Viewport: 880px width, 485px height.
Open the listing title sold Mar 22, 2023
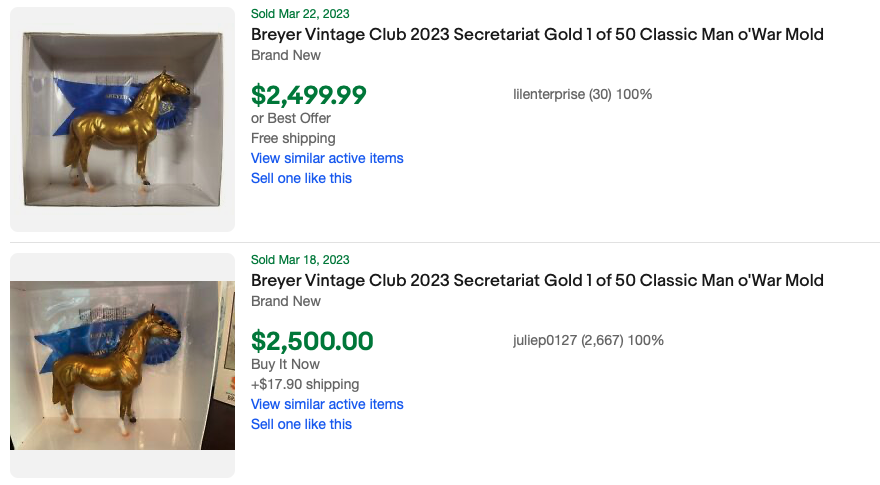point(537,35)
